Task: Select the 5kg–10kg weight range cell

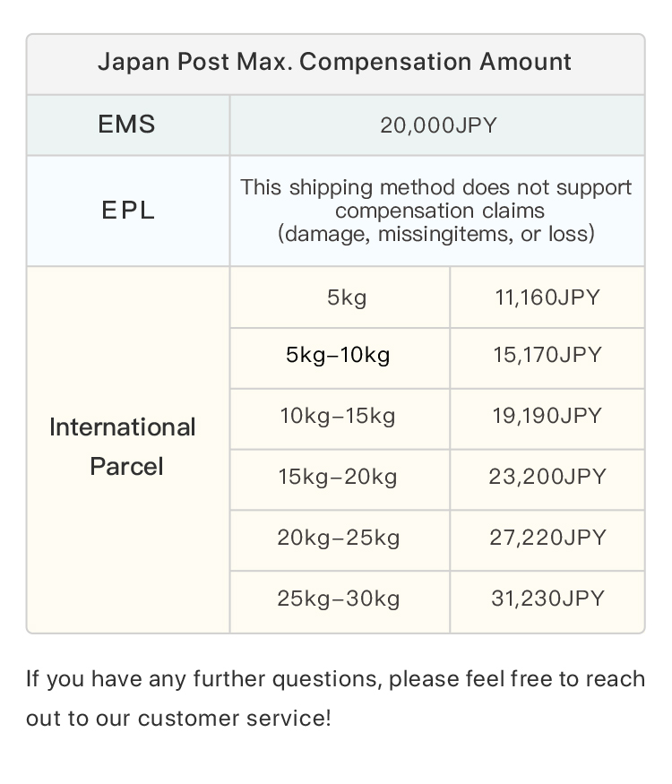Action: (x=338, y=356)
